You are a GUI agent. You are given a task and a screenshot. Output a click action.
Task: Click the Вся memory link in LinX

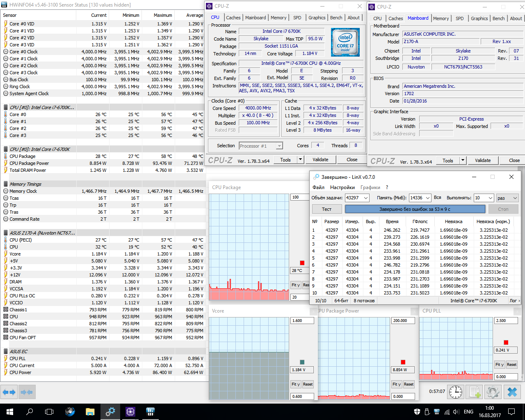(x=438, y=198)
